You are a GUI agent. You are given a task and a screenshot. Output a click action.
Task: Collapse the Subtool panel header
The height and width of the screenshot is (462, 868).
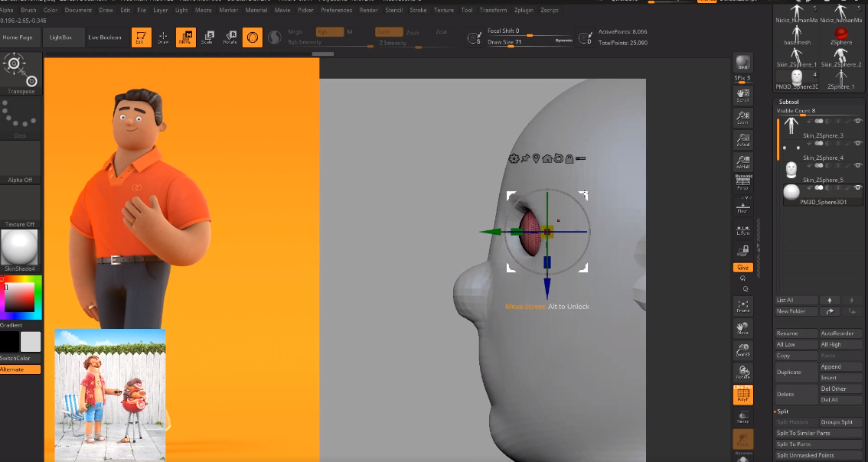tap(788, 102)
